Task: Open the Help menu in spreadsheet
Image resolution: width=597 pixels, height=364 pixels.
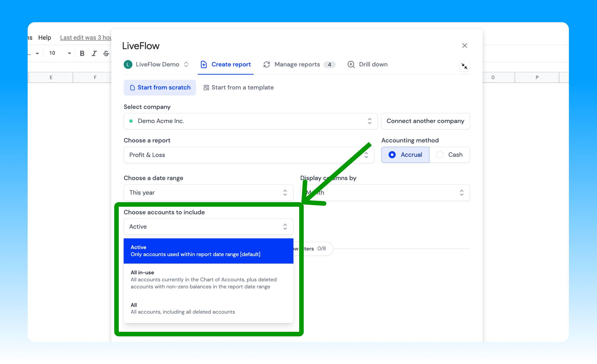Action: (45, 38)
